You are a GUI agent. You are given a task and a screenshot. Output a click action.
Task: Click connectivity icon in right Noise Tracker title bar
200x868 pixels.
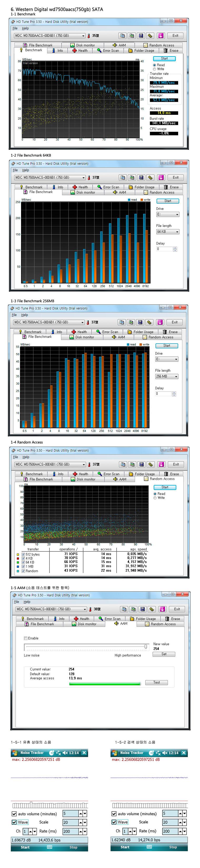point(158,753)
